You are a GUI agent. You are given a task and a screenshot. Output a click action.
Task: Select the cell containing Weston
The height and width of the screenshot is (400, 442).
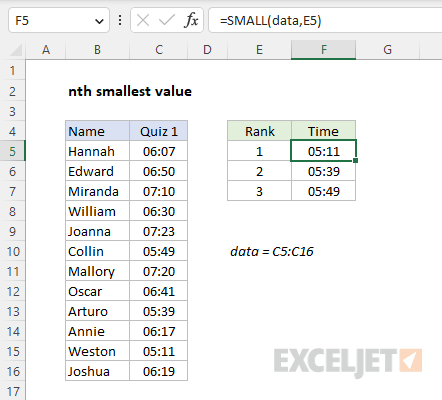click(97, 351)
